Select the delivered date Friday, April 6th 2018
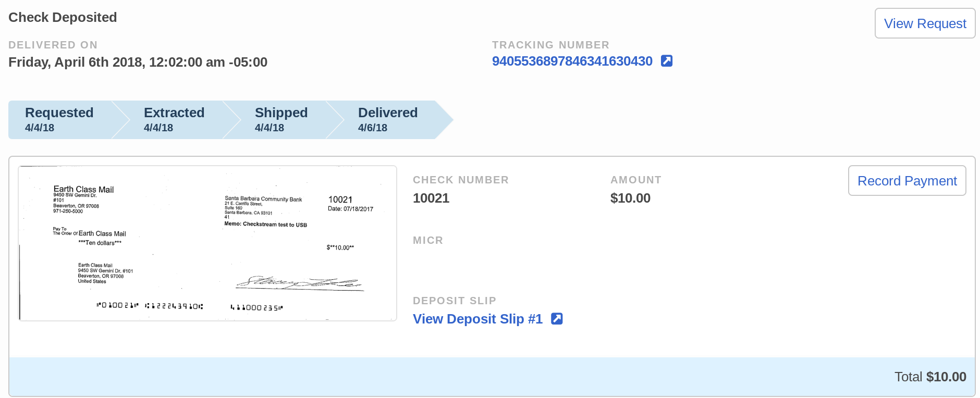Image resolution: width=980 pixels, height=398 pixels. [x=137, y=62]
